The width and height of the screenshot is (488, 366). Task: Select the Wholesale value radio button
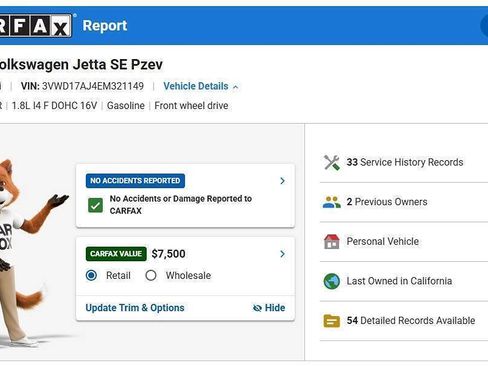tap(151, 275)
